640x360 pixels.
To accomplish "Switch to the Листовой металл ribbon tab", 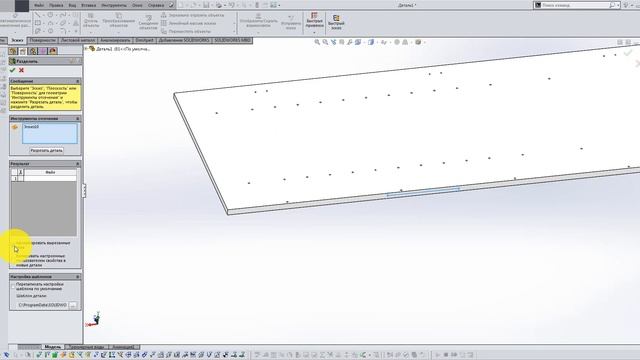I will tap(78, 40).
